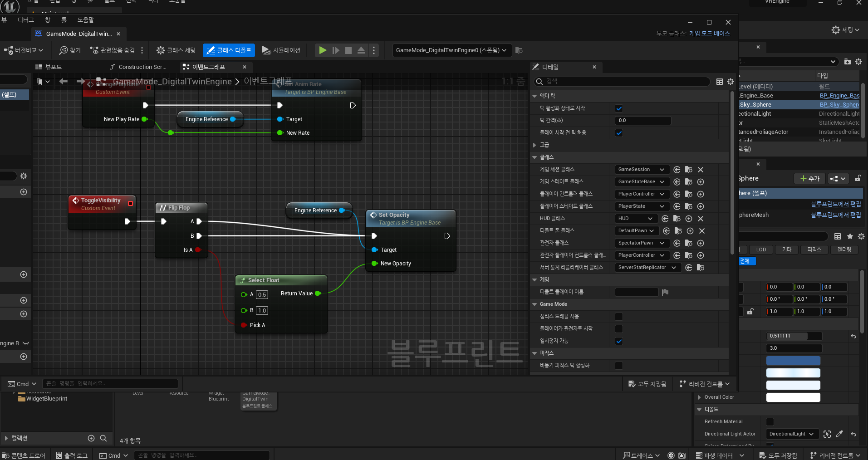
Task: Click the Play simulation button
Action: click(x=322, y=50)
